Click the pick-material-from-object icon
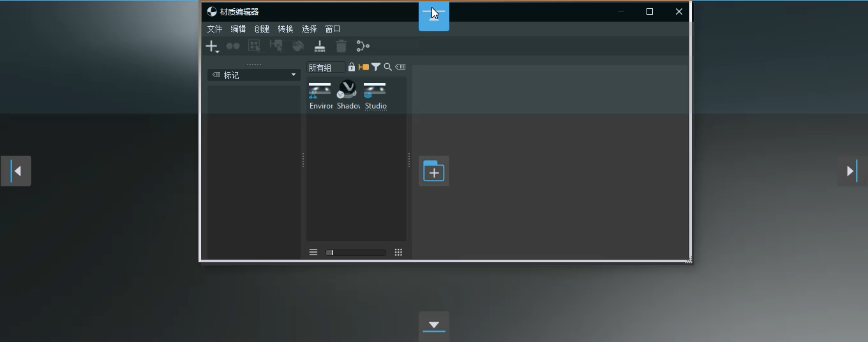This screenshot has width=868, height=342. point(276,46)
